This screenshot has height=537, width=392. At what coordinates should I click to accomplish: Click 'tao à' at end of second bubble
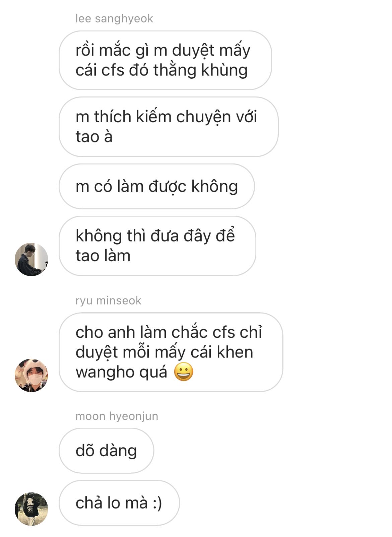pyautogui.click(x=94, y=137)
